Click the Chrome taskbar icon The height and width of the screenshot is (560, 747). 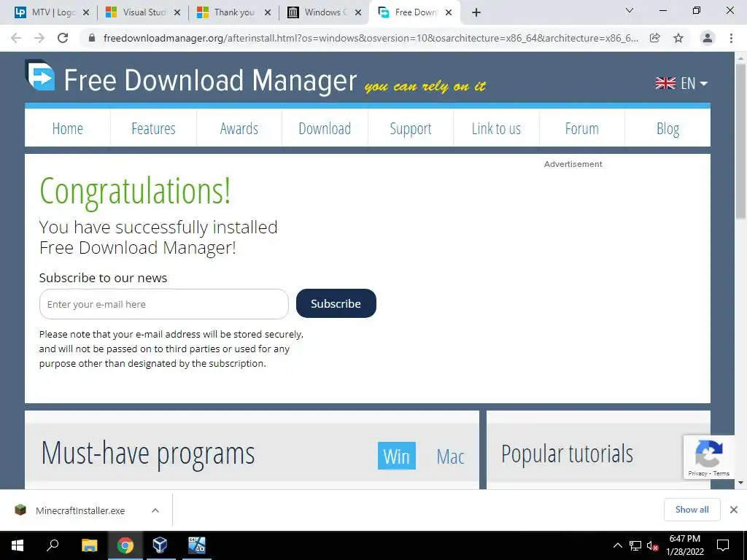point(125,545)
